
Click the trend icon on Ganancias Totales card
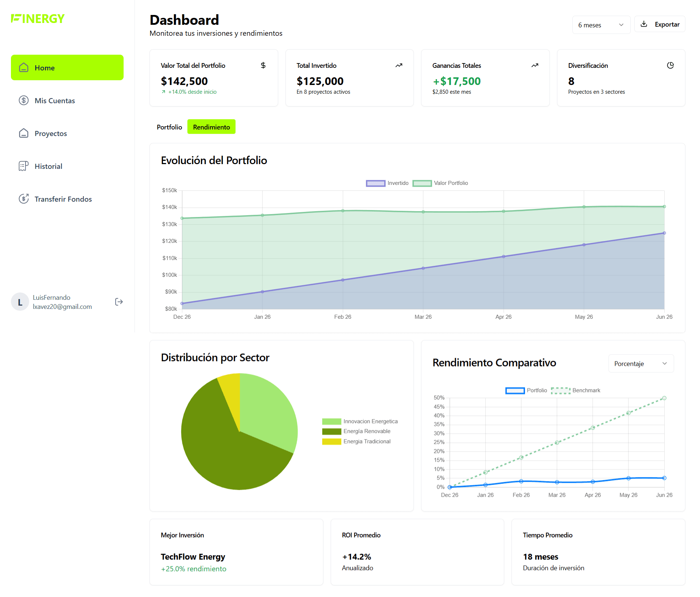(534, 65)
